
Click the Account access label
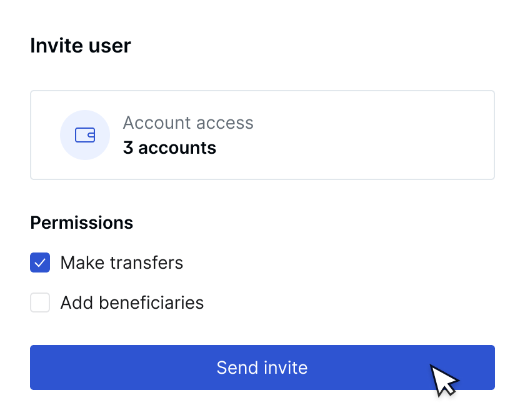(188, 122)
